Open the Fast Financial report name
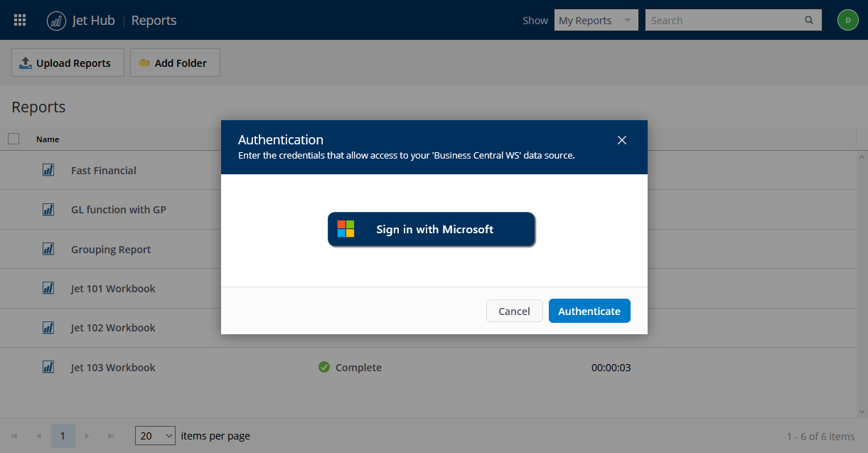This screenshot has width=868, height=453. click(104, 171)
